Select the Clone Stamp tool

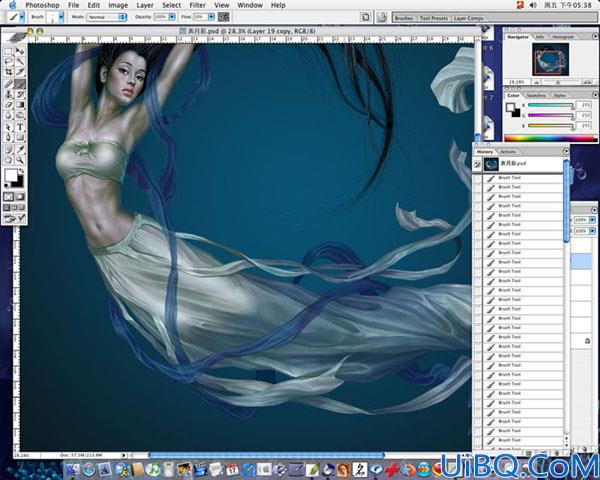(x=8, y=94)
